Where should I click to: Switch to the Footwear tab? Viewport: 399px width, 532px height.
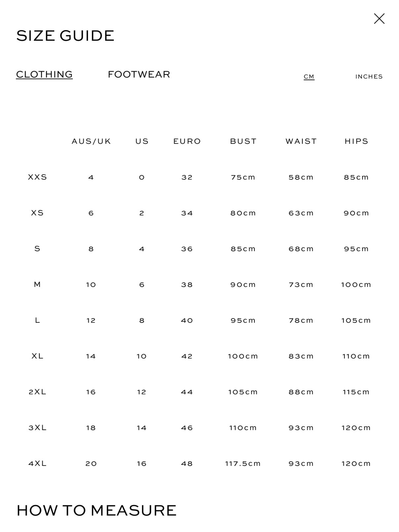click(139, 74)
